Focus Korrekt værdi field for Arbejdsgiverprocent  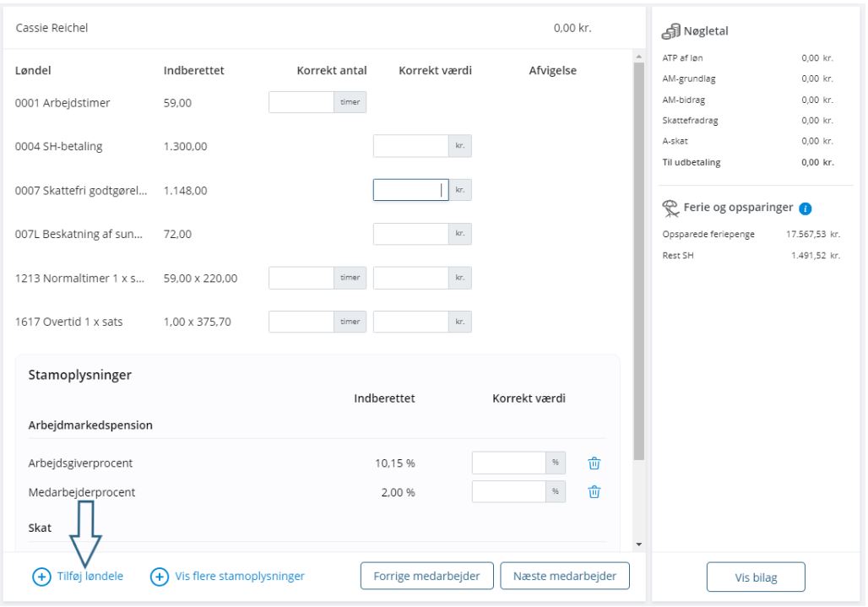coord(508,463)
